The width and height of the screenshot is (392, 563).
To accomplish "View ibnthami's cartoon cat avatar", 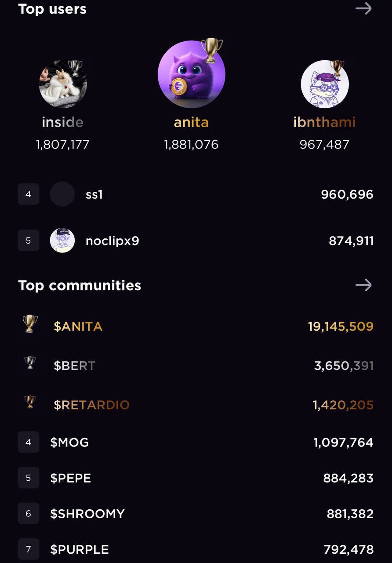I will coord(324,84).
